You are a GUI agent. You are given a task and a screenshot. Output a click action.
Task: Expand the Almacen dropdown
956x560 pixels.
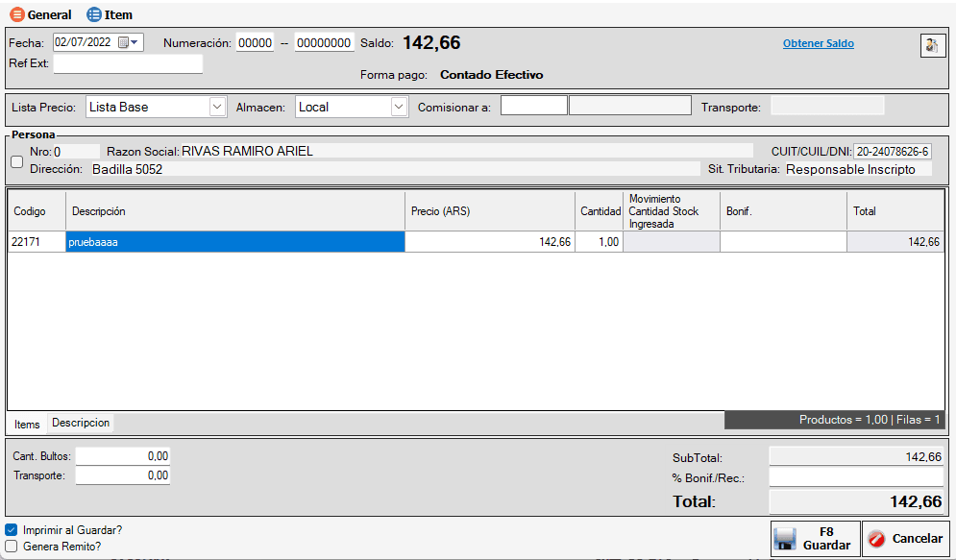click(400, 108)
